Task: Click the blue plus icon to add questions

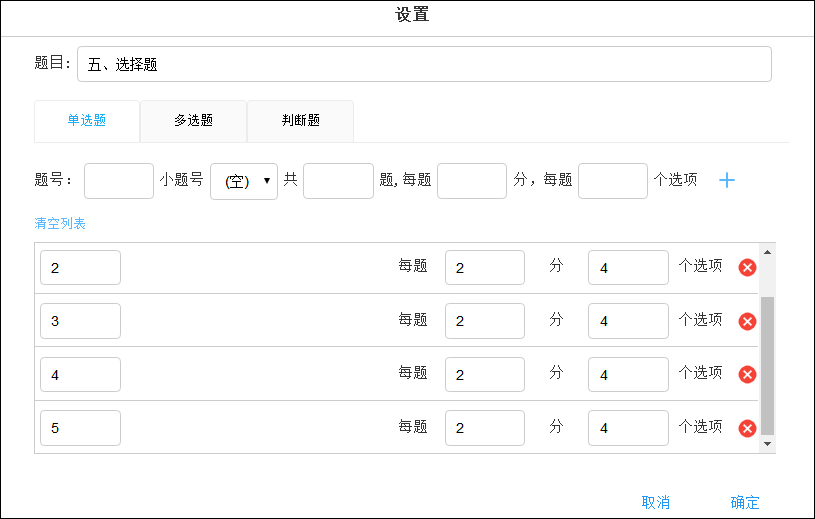Action: 727,180
